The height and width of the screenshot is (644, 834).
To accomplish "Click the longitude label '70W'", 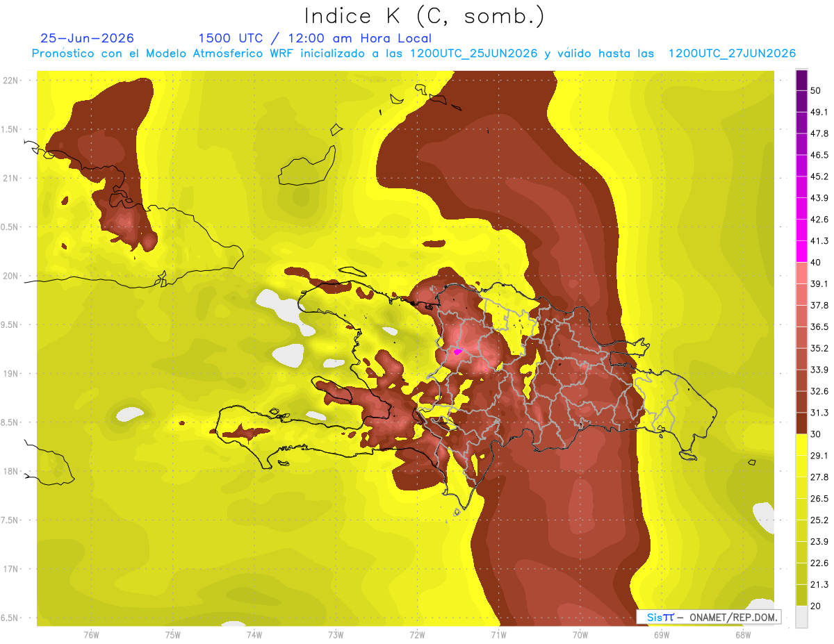I will tap(580, 635).
